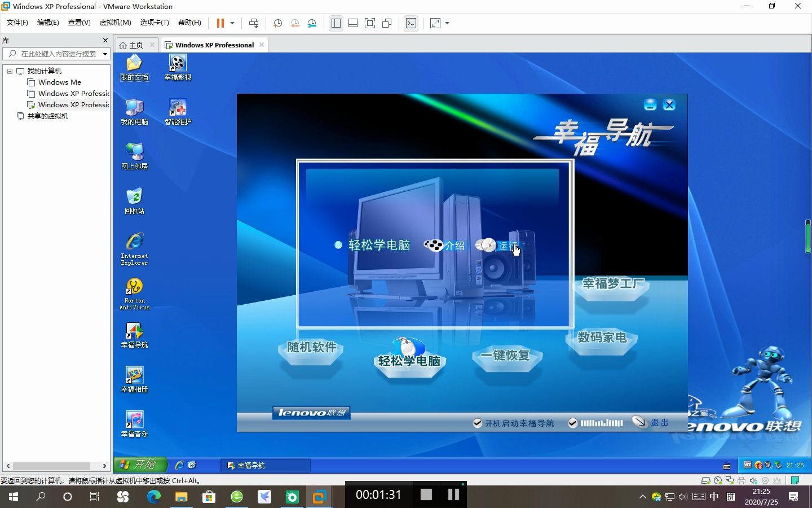Minimize the 幸福导航 navigator window

[650, 104]
